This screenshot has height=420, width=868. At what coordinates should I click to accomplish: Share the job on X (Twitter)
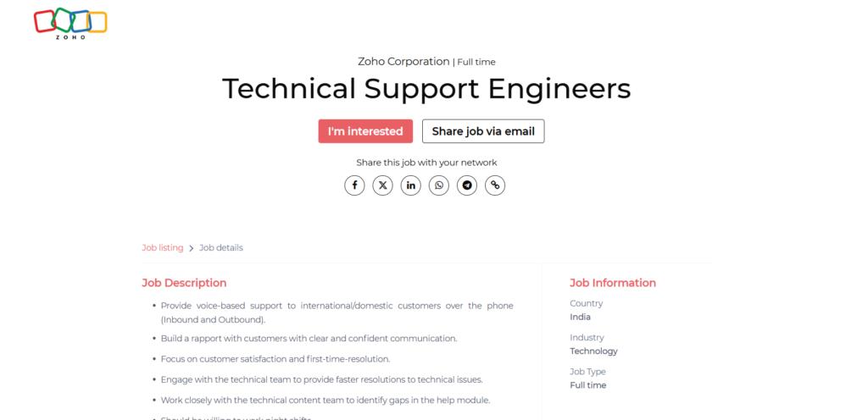[x=382, y=185]
